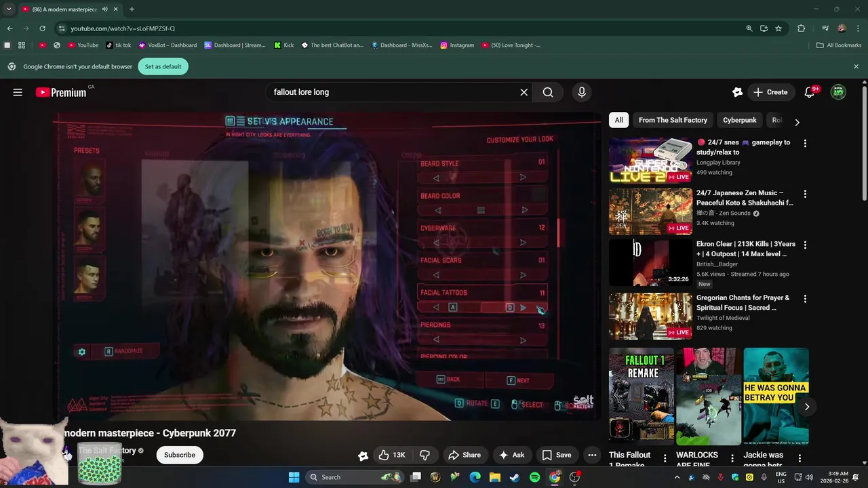The width and height of the screenshot is (868, 488).
Task: Dismiss the default browser infobar
Action: (856, 66)
